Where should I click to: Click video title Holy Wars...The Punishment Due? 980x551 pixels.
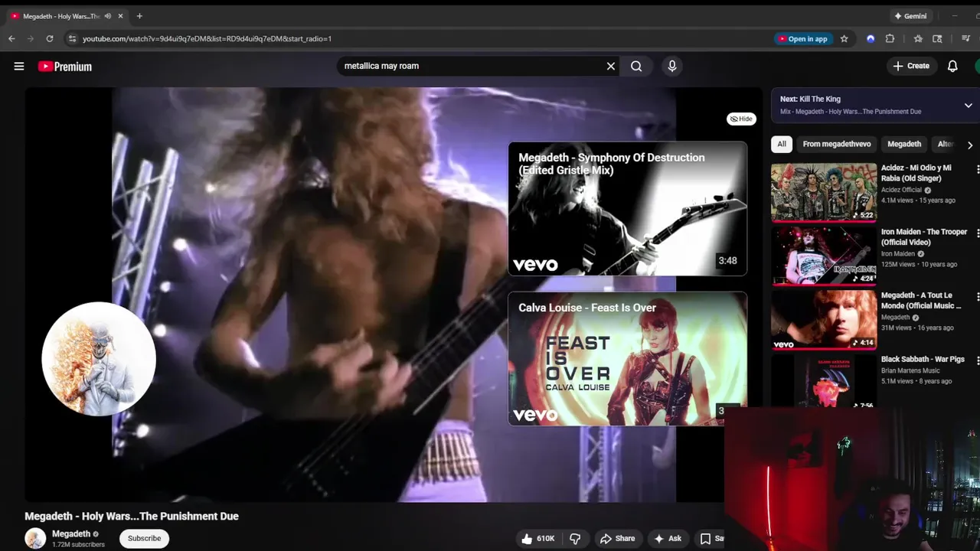click(x=132, y=517)
